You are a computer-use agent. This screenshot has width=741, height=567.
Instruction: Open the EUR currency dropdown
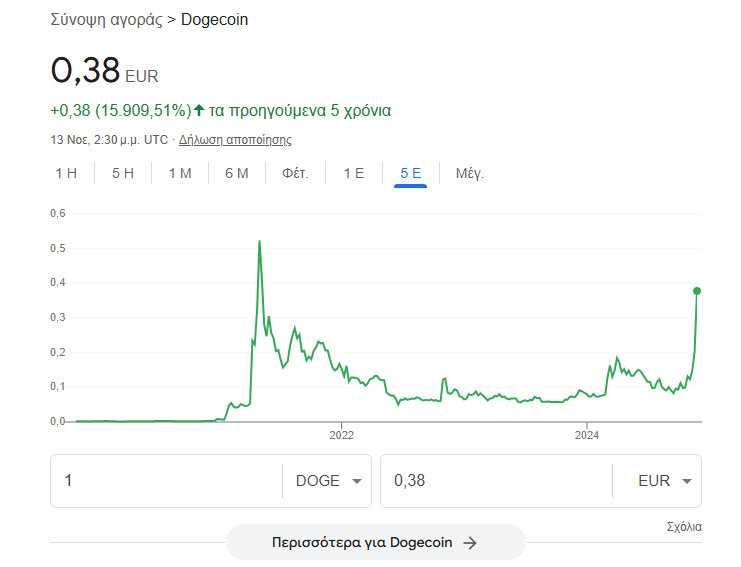[664, 481]
